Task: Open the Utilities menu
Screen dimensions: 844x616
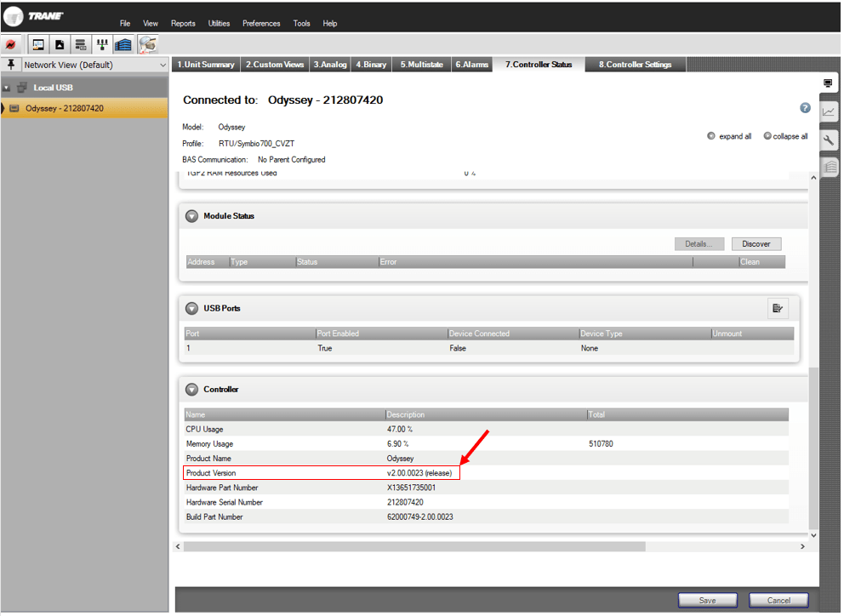Action: 219,23
